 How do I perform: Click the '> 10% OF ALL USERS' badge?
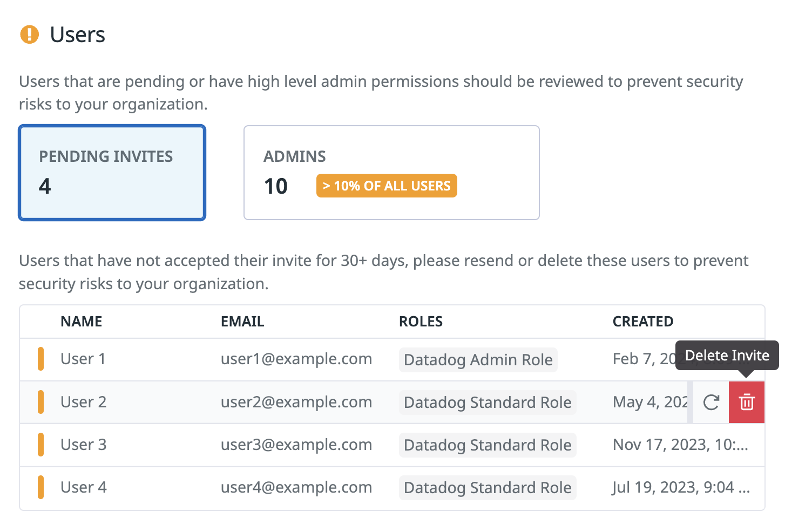(387, 186)
